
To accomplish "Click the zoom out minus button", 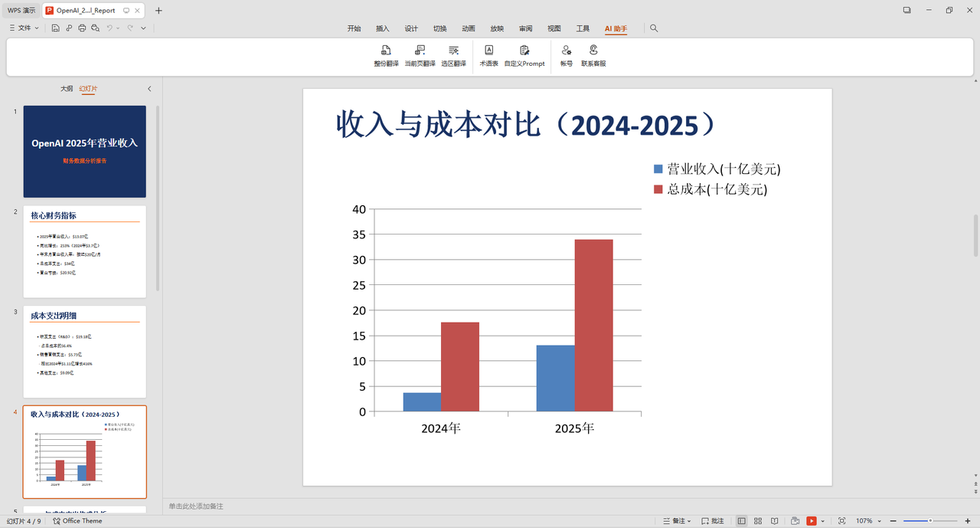I will tap(894, 521).
